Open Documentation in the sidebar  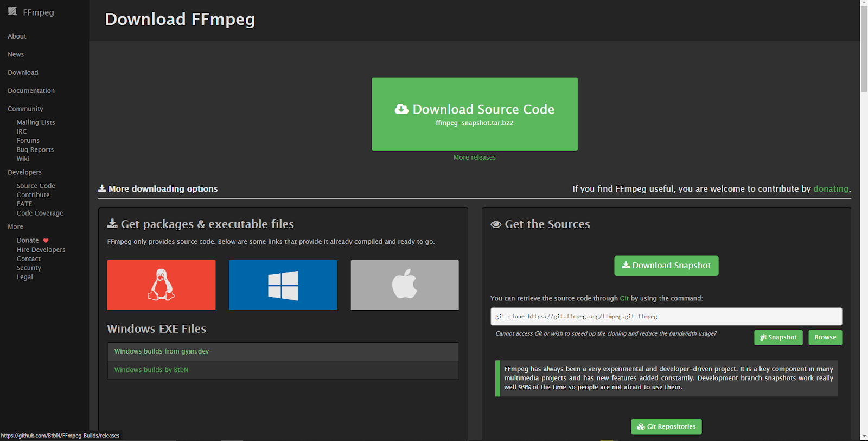(31, 91)
